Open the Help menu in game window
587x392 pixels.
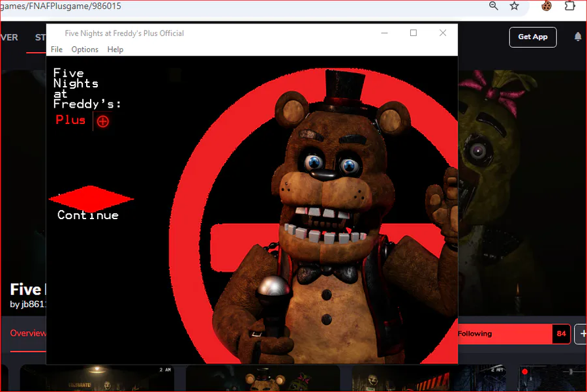[115, 50]
